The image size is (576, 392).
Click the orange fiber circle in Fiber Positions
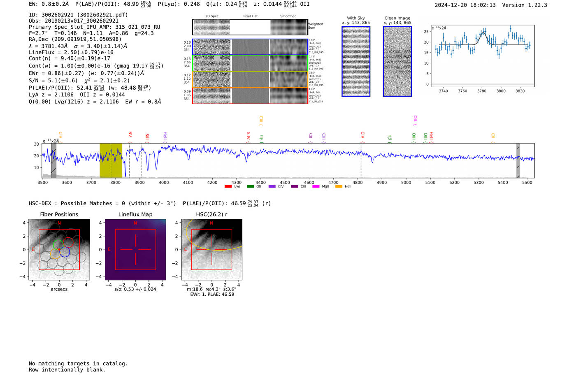tap(55, 254)
